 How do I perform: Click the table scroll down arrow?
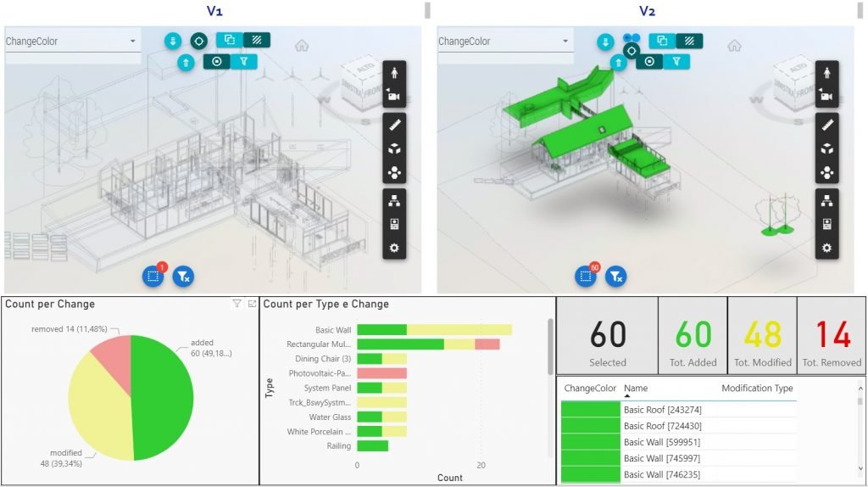point(860,468)
